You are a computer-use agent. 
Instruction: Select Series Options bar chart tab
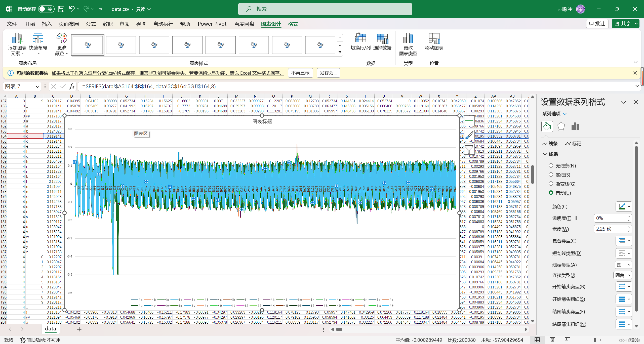575,126
